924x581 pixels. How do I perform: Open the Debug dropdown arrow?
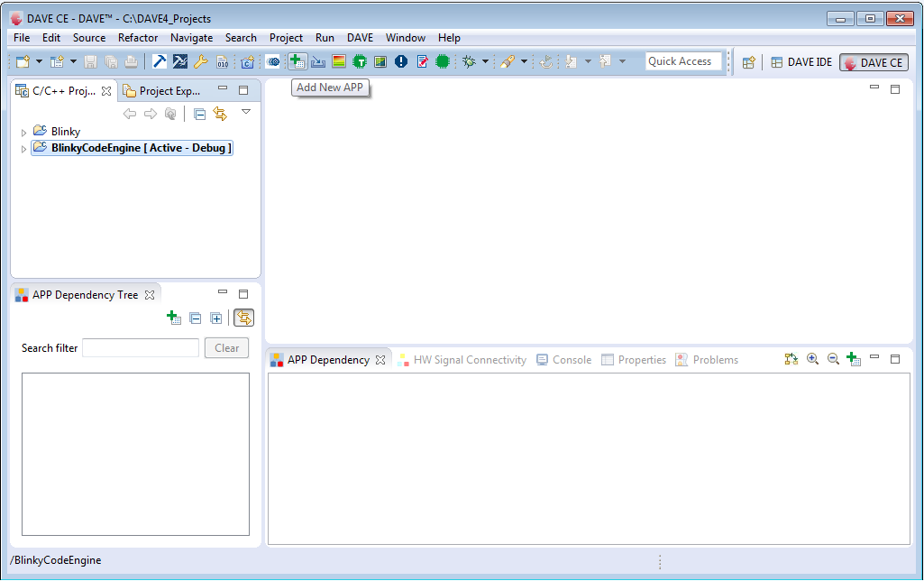pos(485,61)
